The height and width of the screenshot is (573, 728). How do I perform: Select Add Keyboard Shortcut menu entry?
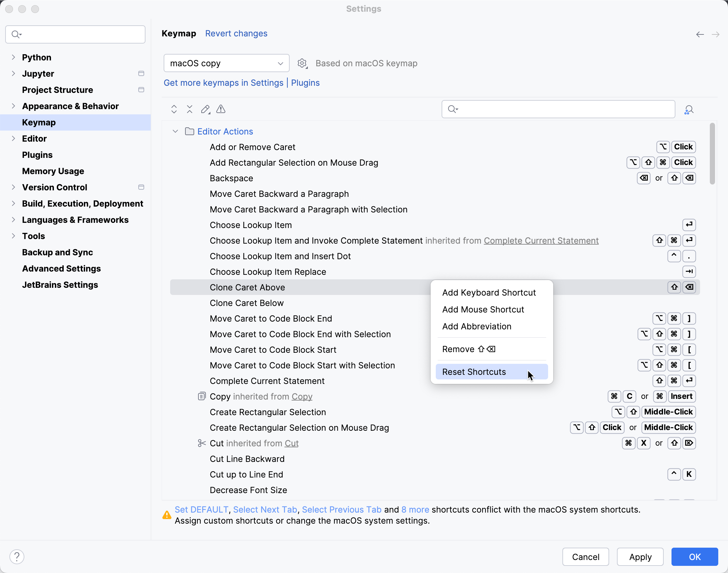489,292
